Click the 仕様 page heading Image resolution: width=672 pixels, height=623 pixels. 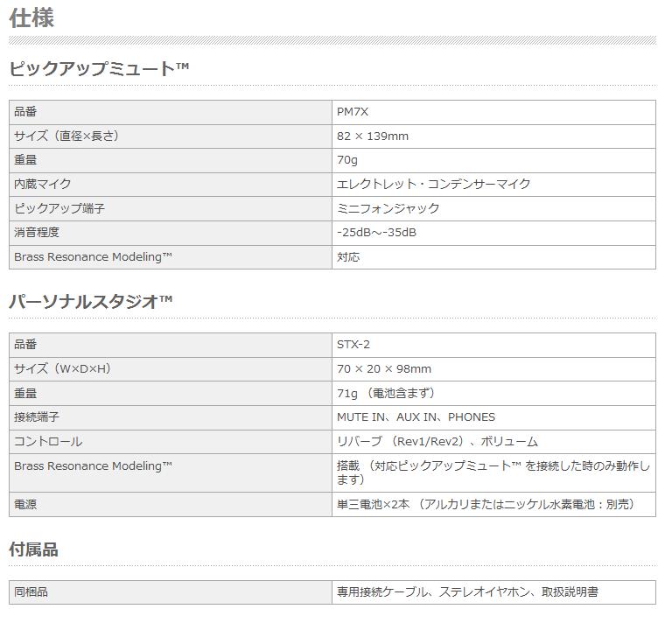pos(31,17)
